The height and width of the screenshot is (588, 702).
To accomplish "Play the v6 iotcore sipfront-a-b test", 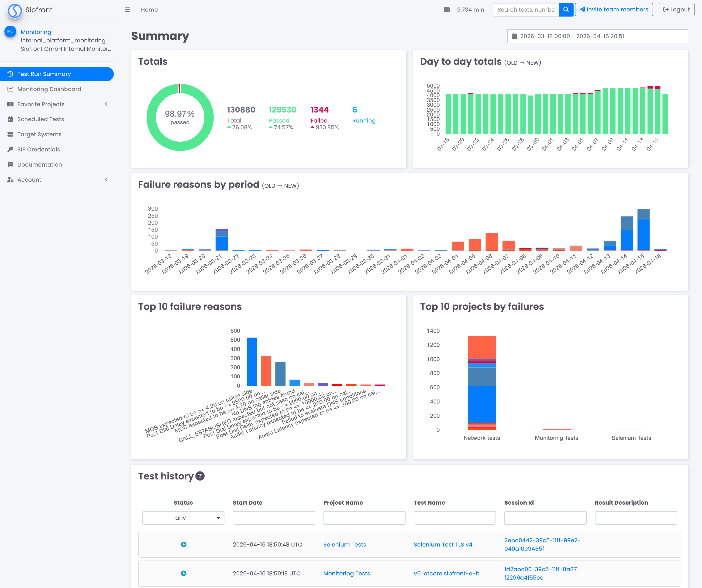I will (x=183, y=573).
